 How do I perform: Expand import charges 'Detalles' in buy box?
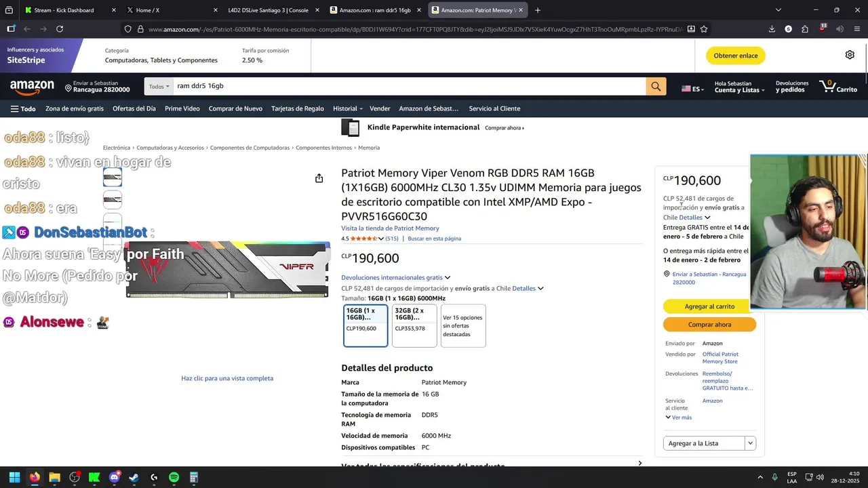point(694,218)
